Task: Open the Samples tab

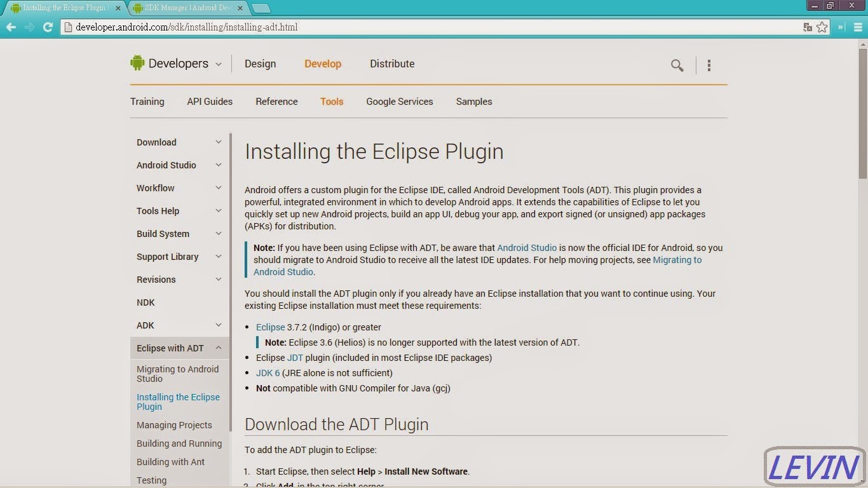Action: coord(474,102)
